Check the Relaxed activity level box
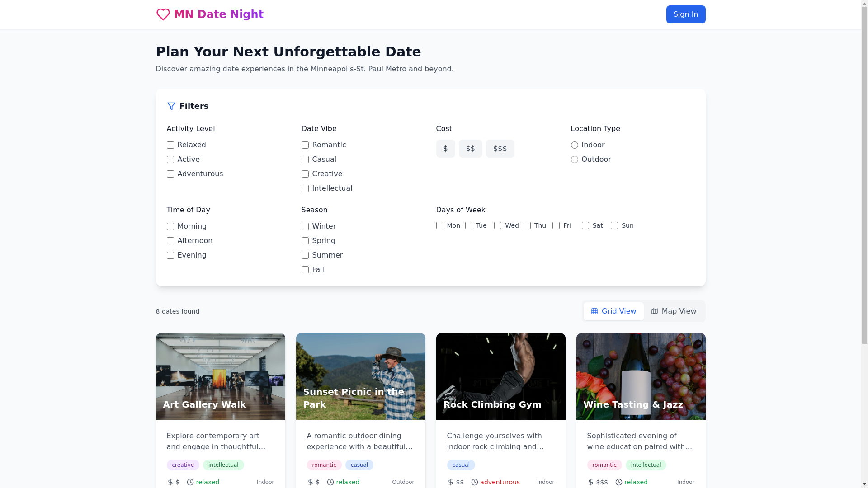 (x=170, y=145)
